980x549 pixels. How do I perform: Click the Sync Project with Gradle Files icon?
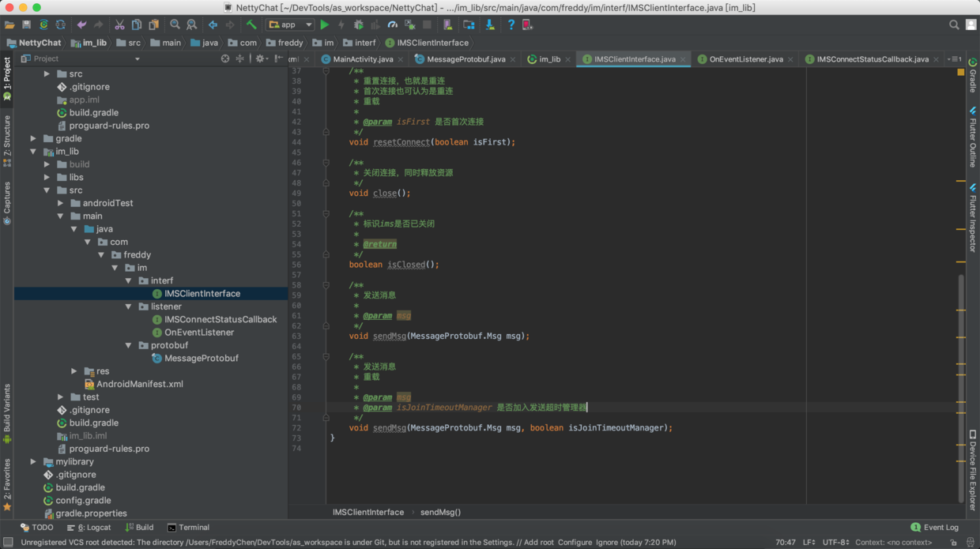(45, 24)
